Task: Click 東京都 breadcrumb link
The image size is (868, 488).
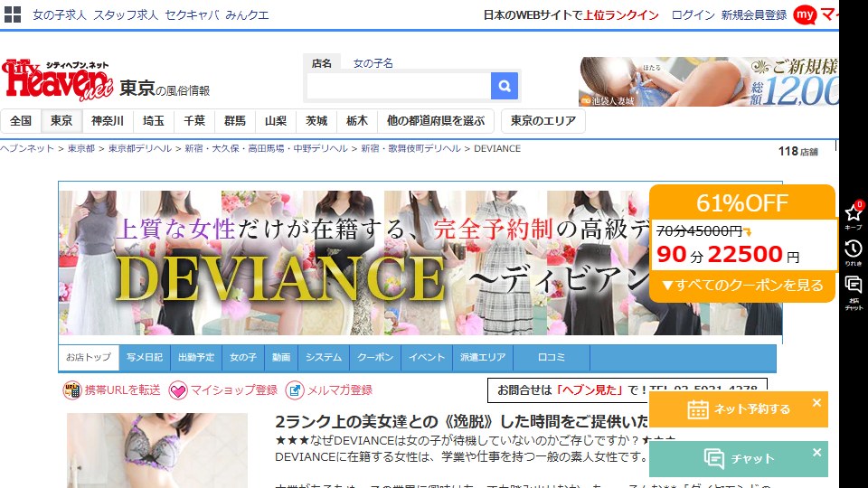Action: point(80,148)
